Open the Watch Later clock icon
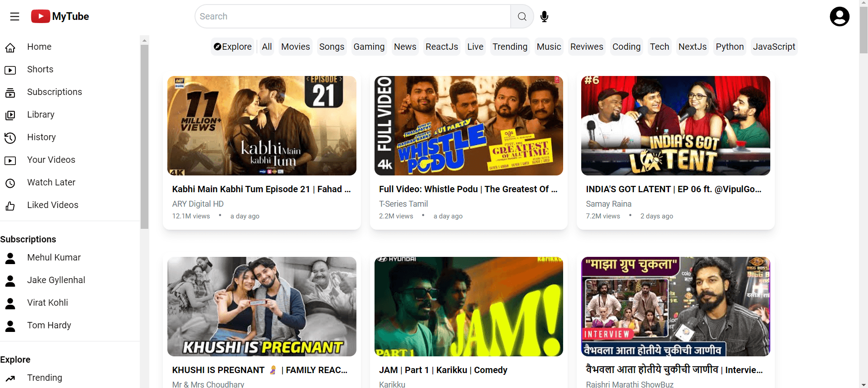The image size is (868, 388). [10, 183]
